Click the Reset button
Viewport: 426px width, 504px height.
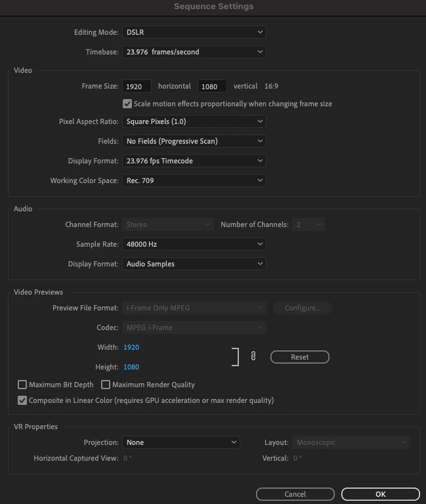tap(300, 357)
